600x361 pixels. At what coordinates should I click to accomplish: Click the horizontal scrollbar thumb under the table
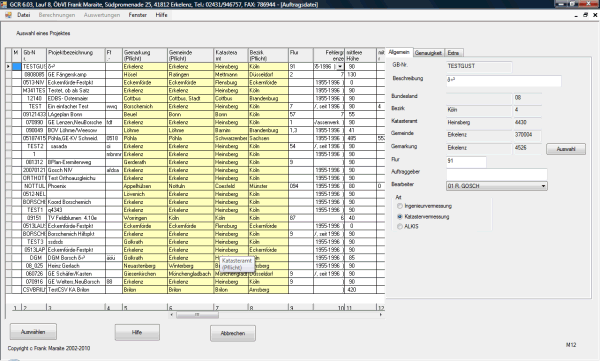click(x=197, y=315)
